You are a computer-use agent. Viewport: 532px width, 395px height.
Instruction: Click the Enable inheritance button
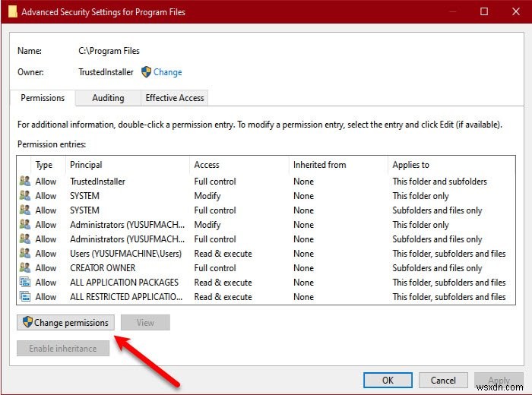(63, 348)
